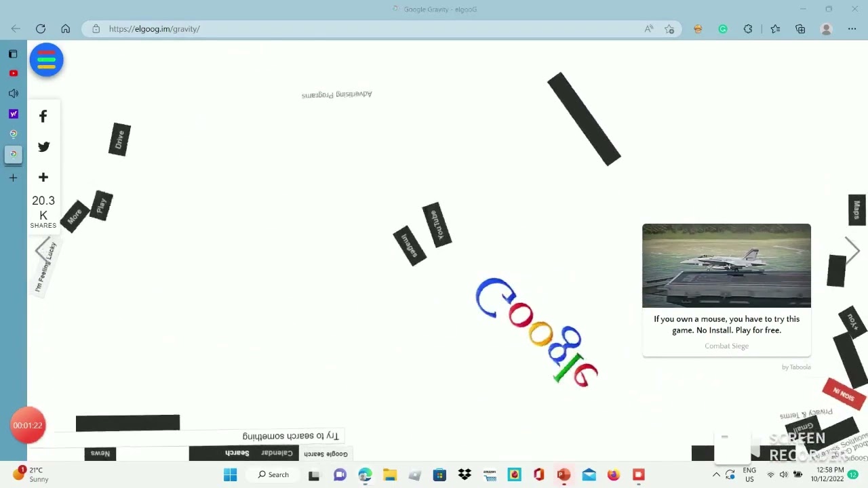Click the tumbled Images block
This screenshot has height=488, width=868.
(x=409, y=245)
